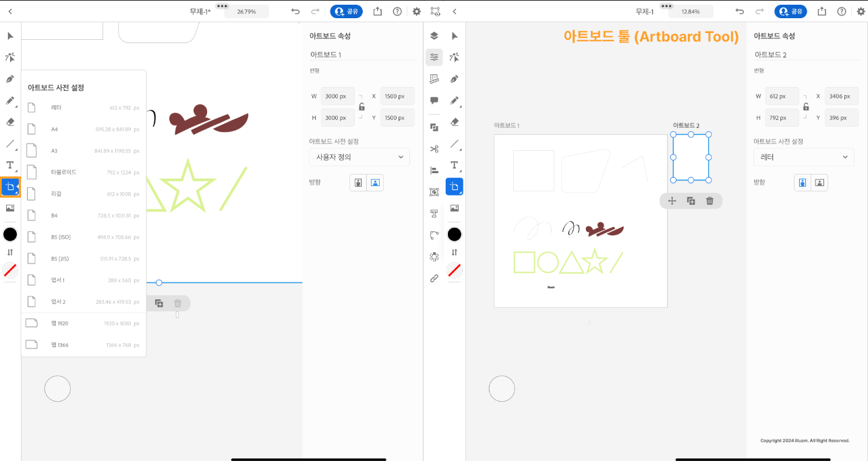Open the 사용자 정의 artboard preset dropdown
Viewport: 868px width, 461px height.
pyautogui.click(x=359, y=156)
